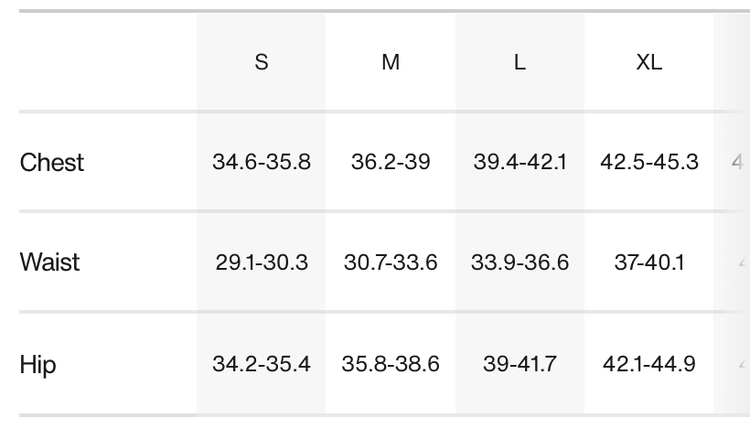
Task: Select waist value 29.1-30.3
Action: coord(261,263)
